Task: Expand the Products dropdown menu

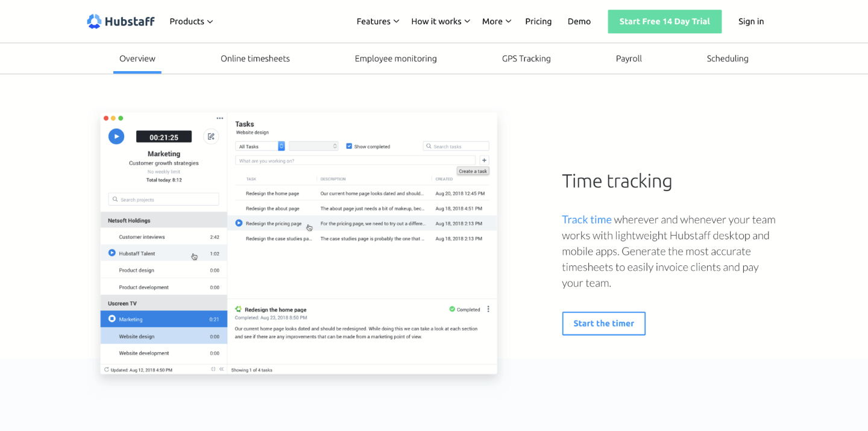Action: coord(191,21)
